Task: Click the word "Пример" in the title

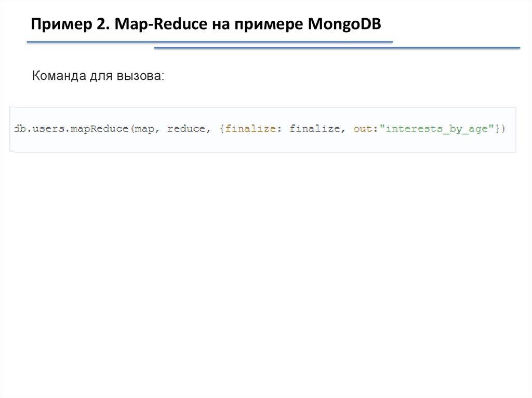Action: click(51, 24)
